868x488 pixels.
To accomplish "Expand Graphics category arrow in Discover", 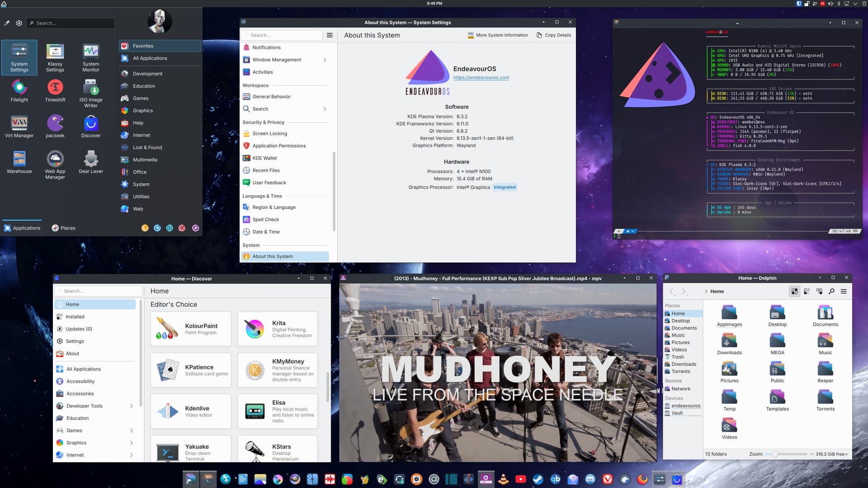I will pyautogui.click(x=131, y=443).
